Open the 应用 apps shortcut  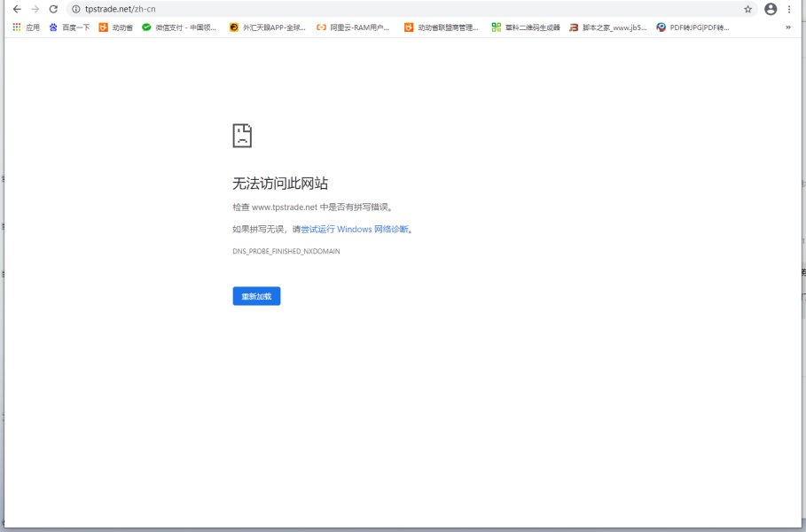(27, 27)
